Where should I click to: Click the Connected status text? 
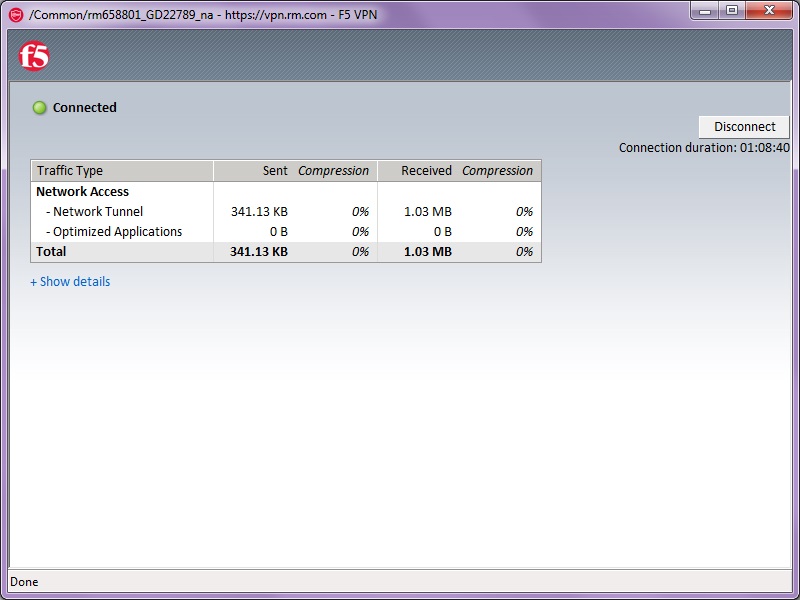tap(85, 107)
